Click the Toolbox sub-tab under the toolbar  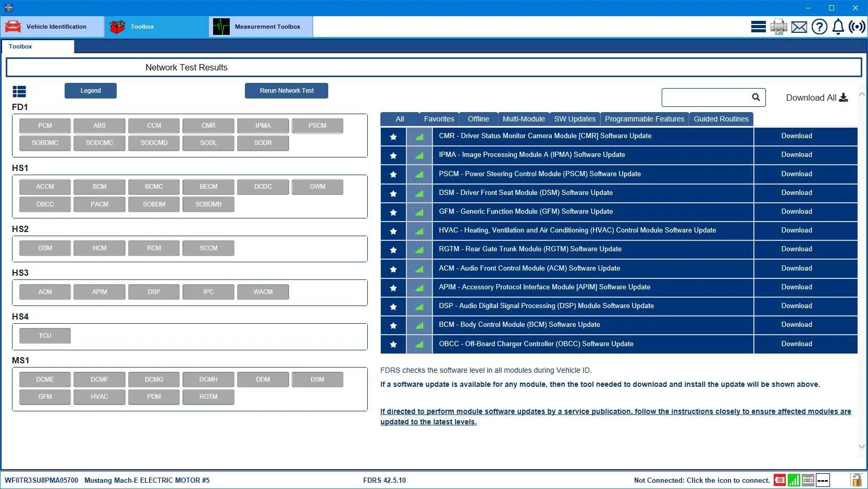38,46
